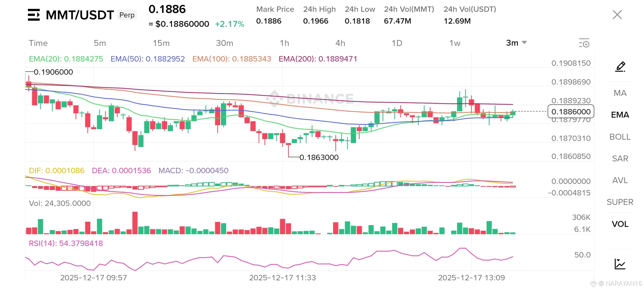Screen dimensions: 644x290
Task: Toggle the EMA indicator
Action: tap(620, 115)
